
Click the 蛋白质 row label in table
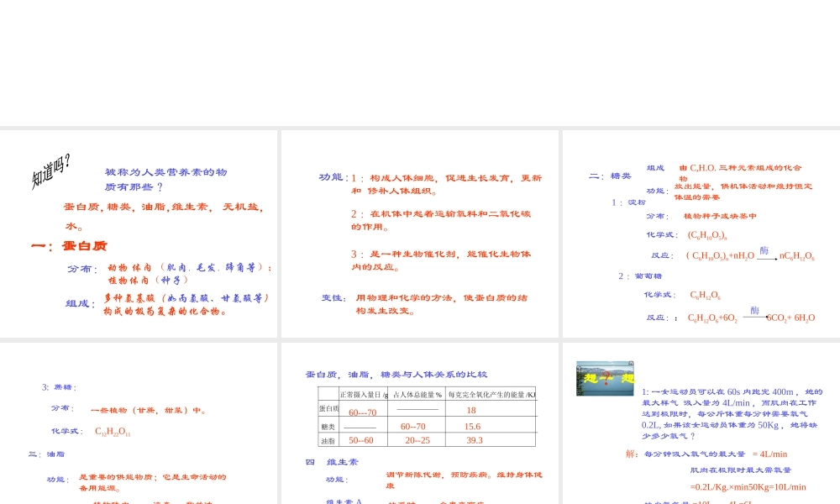click(x=329, y=409)
